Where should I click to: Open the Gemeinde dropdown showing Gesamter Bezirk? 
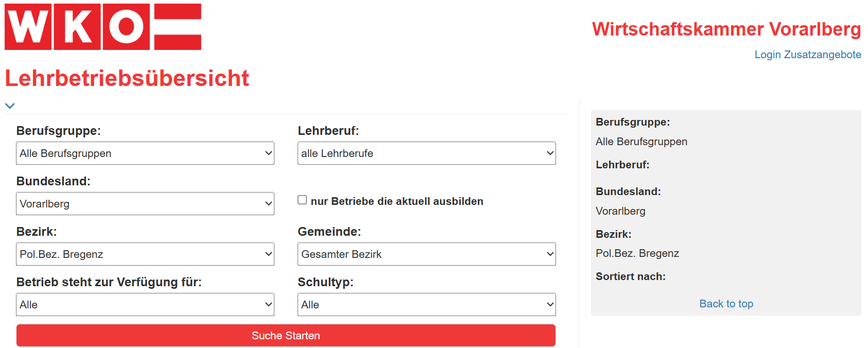[x=427, y=254]
